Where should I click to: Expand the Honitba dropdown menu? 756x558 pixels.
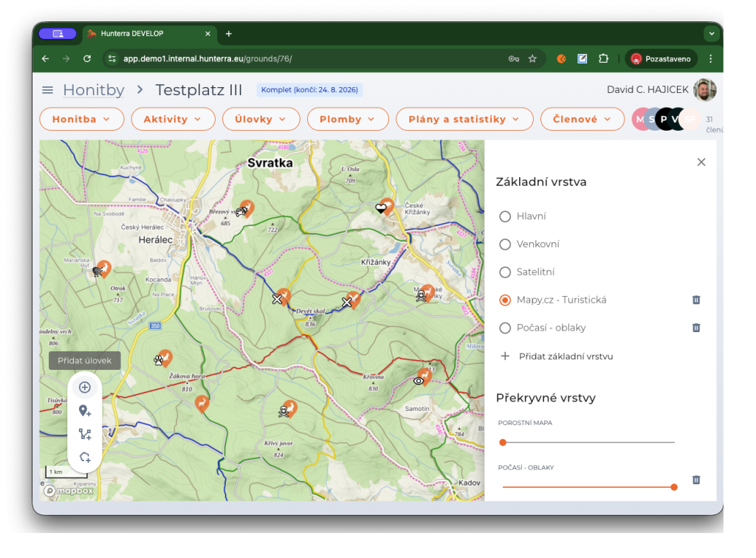[81, 119]
